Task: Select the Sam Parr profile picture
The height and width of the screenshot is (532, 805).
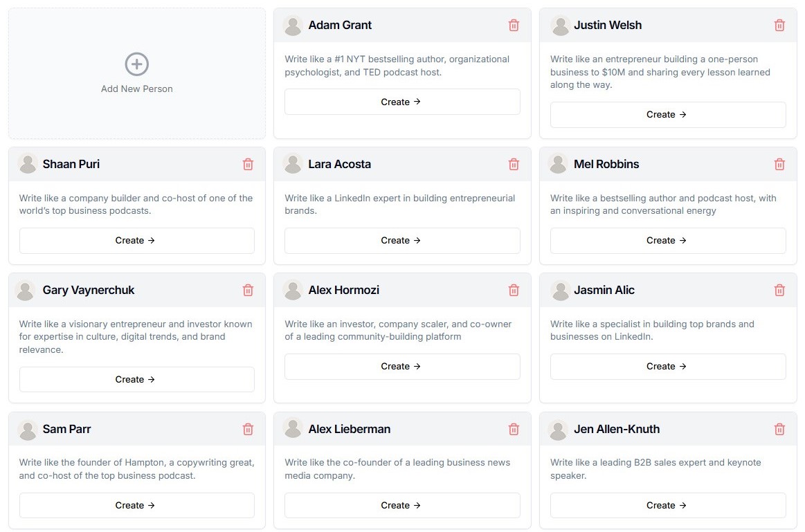Action: (28, 430)
